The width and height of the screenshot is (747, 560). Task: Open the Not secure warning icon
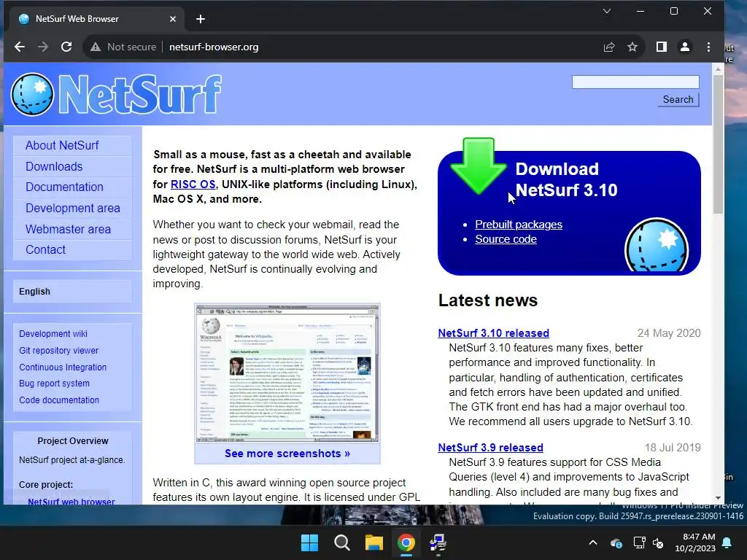(96, 47)
